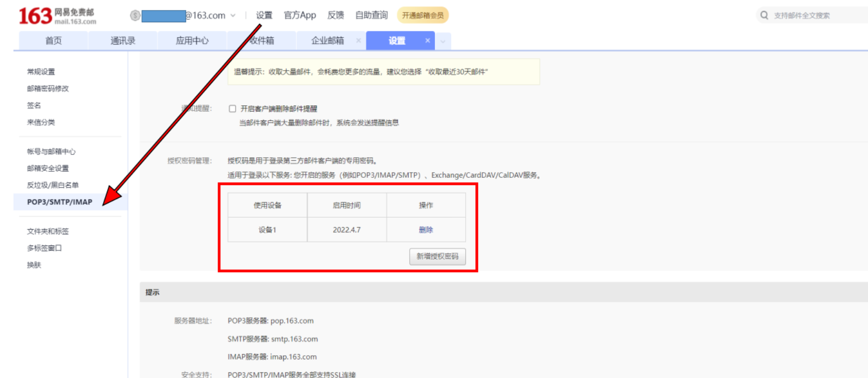Screen dimensions: 868x378
Task: Switch to the 应用中心 tab
Action: [x=192, y=40]
